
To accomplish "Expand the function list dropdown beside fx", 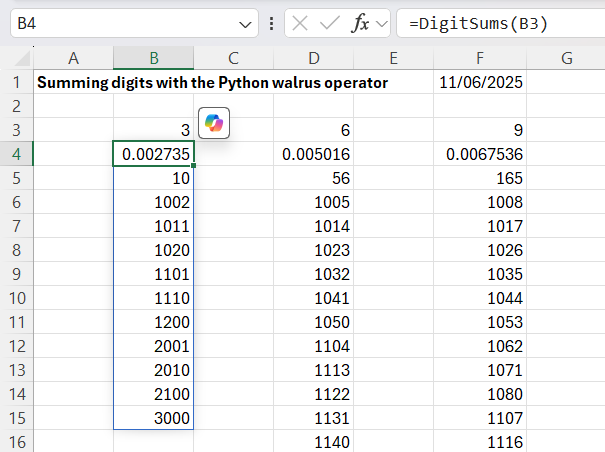I will click(x=382, y=23).
